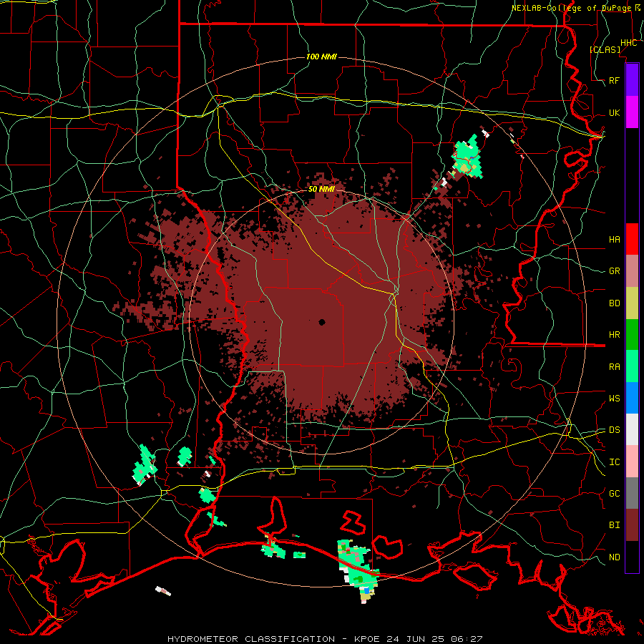
Task: Click the mint green RA color swatch
Action: click(x=632, y=366)
